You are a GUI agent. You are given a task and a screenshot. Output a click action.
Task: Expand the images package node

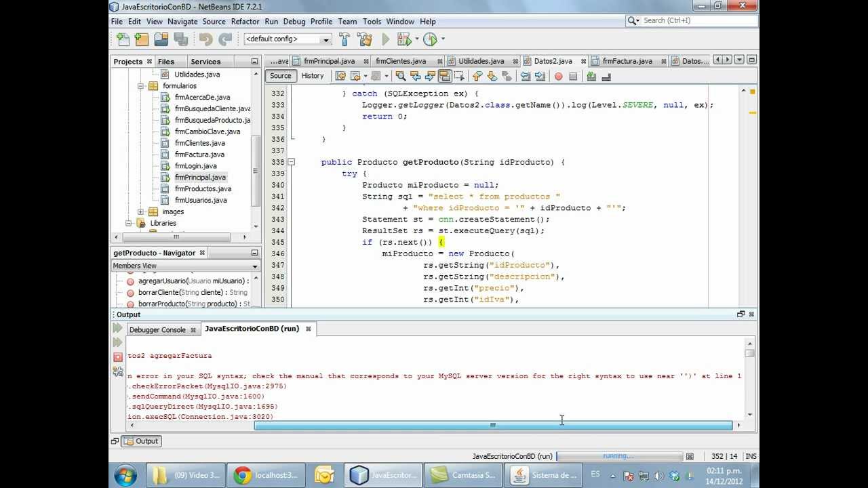(x=141, y=211)
